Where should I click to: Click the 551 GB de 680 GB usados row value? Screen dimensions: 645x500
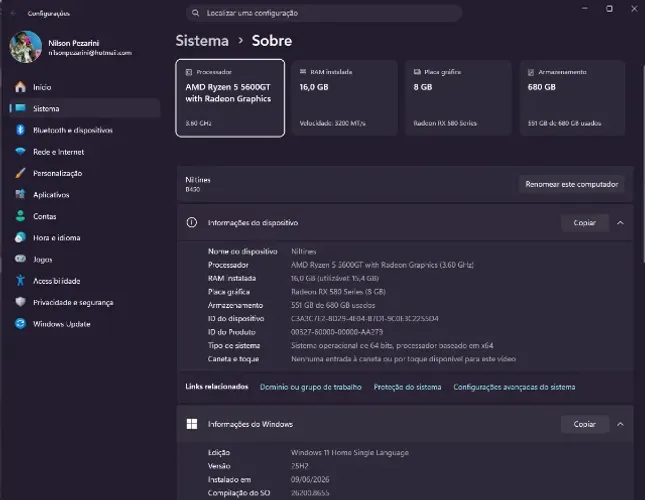pyautogui.click(x=333, y=305)
